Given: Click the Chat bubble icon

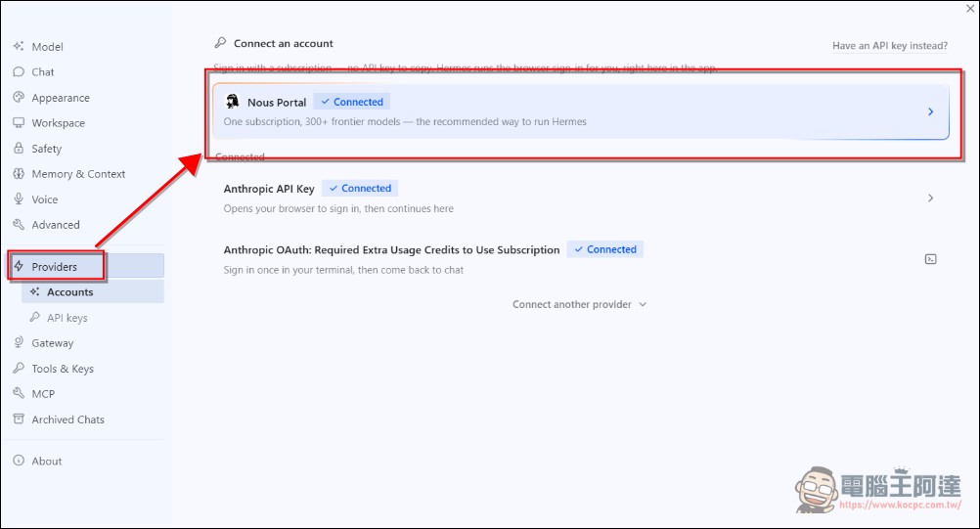Looking at the screenshot, I should (x=19, y=71).
